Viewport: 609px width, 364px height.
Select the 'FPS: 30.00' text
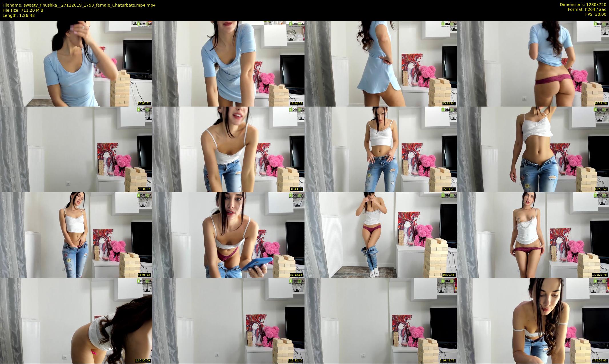click(x=596, y=14)
